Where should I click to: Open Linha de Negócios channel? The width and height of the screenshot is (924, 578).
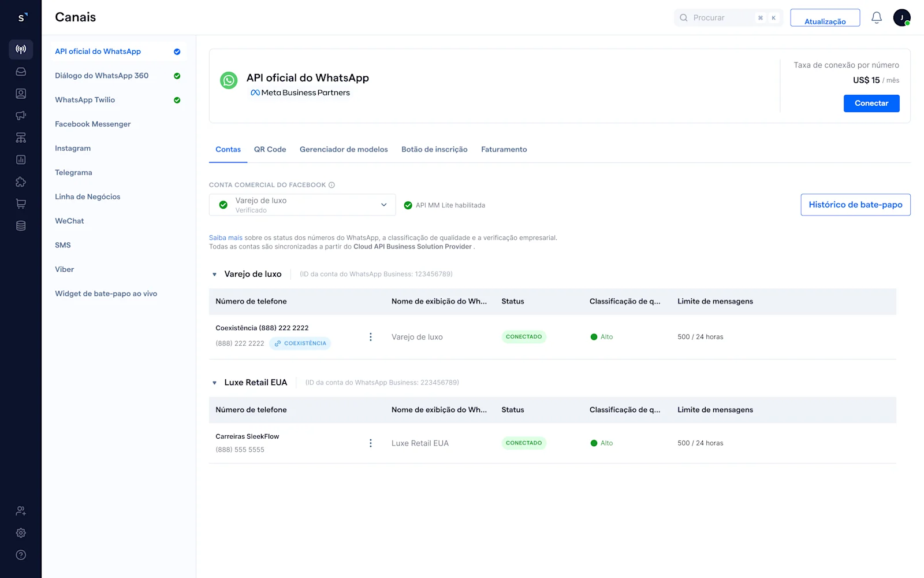(x=118, y=197)
